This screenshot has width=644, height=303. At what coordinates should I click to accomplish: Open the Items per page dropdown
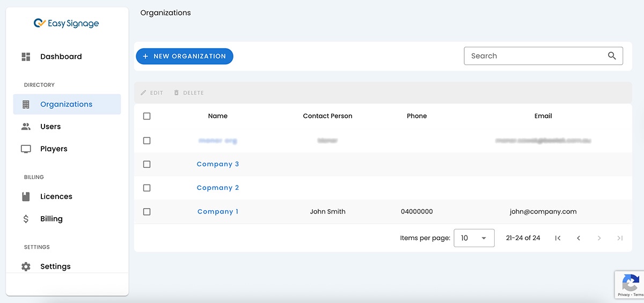coord(474,238)
